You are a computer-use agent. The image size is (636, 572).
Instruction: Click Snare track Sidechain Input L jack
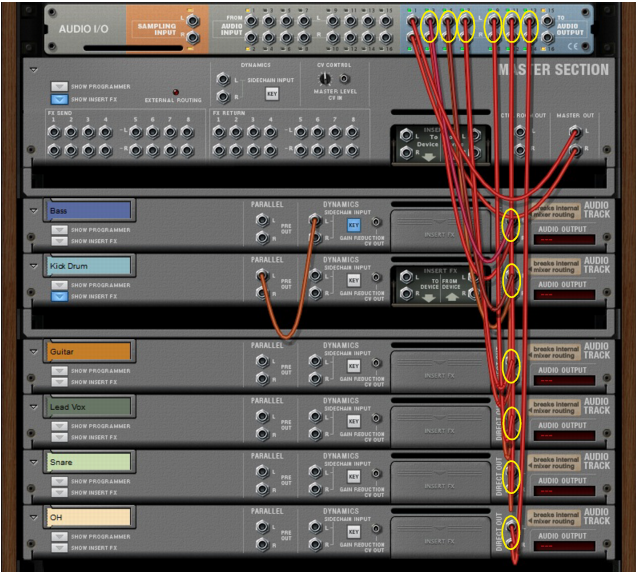316,473
